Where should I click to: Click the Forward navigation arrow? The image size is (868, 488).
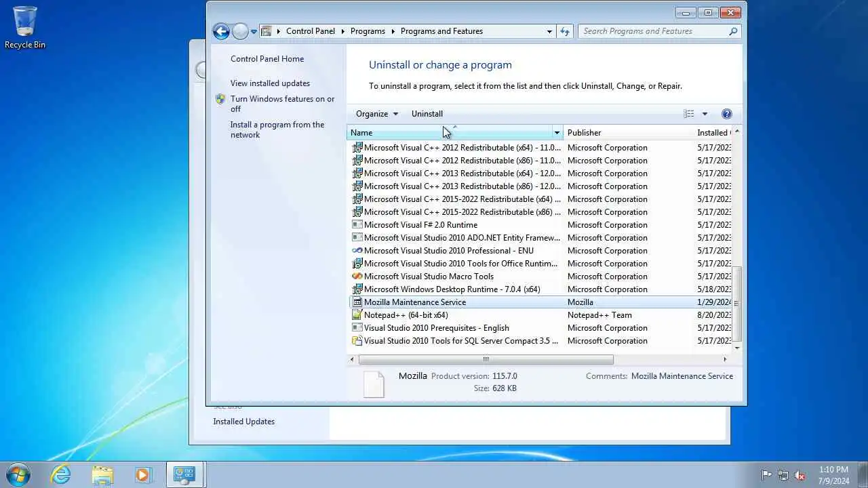pos(240,31)
